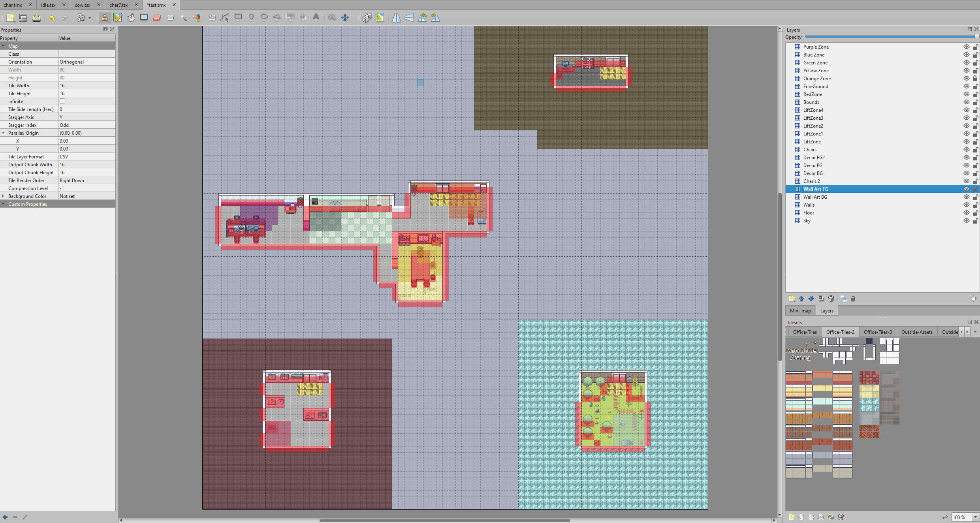Viewport: 980px width, 523px height.
Task: Pick the Magic Wand selection tool
Action: [184, 18]
